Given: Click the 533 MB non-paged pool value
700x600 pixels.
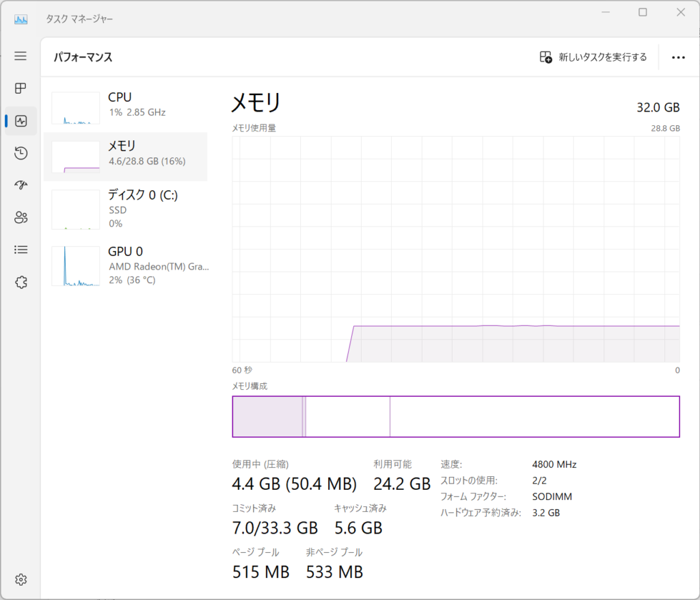Looking at the screenshot, I should (334, 572).
